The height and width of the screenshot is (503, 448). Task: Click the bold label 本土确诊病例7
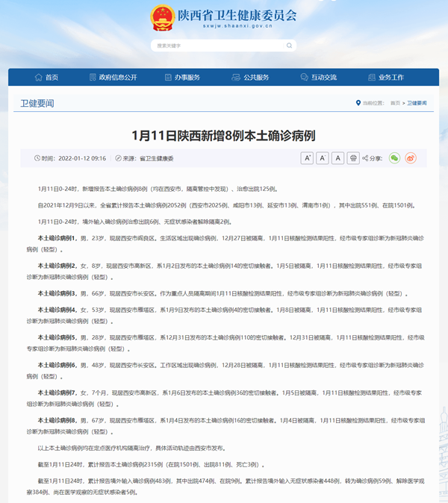(x=57, y=393)
